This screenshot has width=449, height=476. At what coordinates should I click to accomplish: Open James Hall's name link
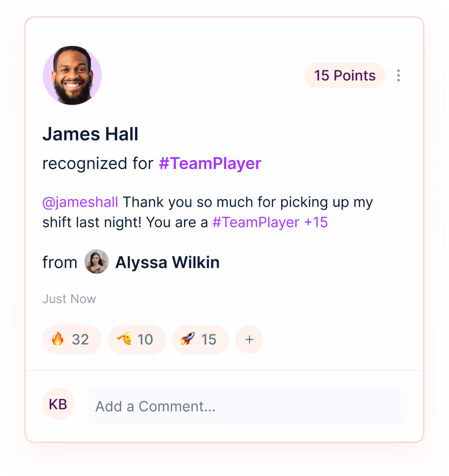pos(91,134)
